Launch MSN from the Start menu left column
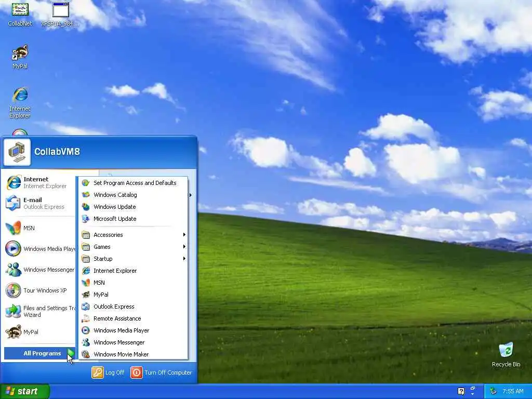Viewport: 532px width, 399px height. [x=40, y=228]
